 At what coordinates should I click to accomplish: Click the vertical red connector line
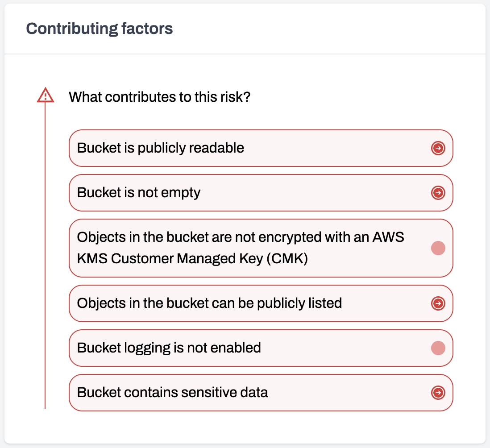click(45, 255)
